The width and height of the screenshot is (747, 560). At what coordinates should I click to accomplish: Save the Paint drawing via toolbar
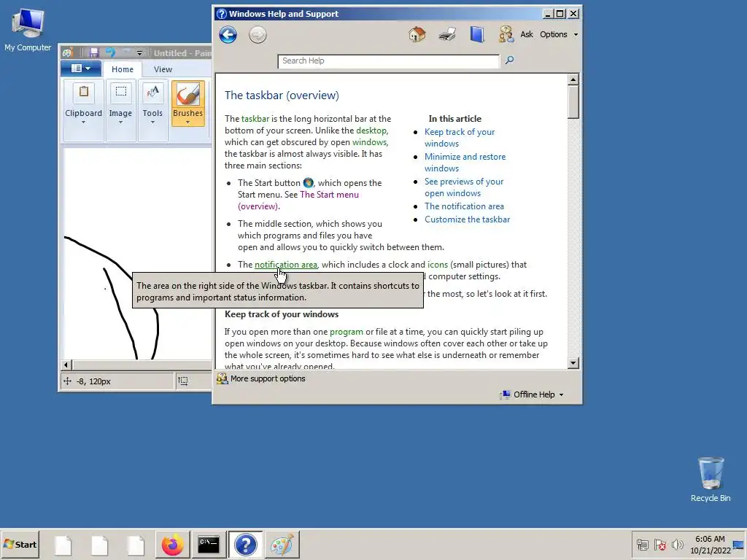tap(93, 52)
